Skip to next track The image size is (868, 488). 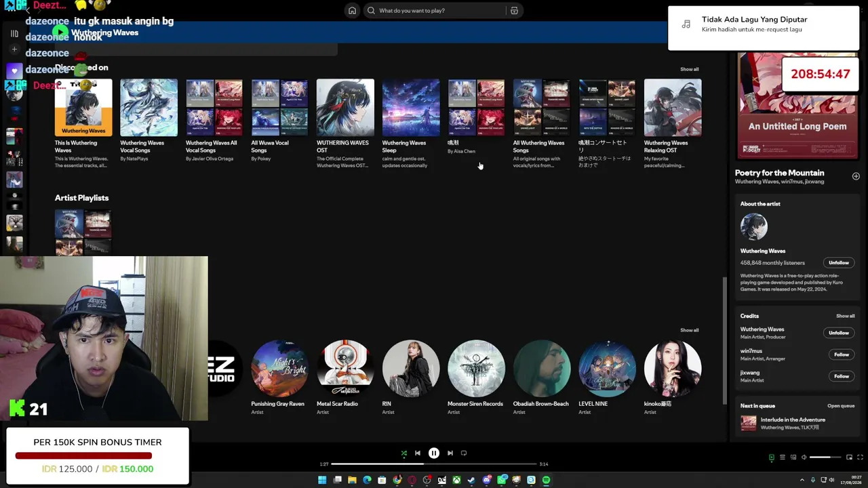point(450,453)
